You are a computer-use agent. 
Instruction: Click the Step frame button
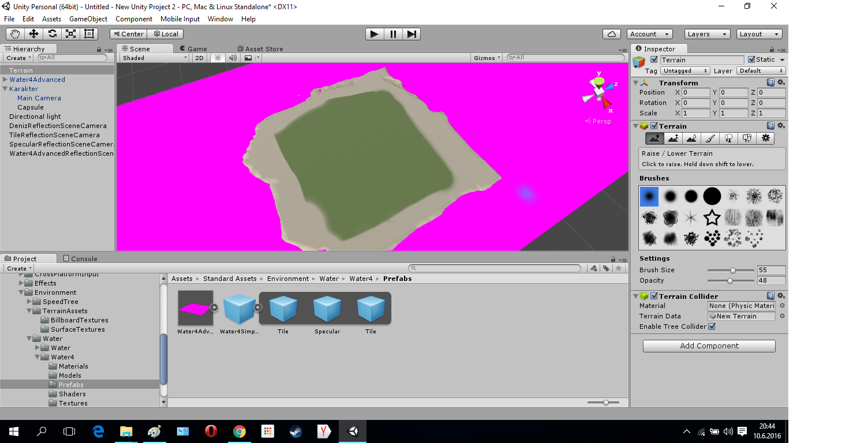click(411, 34)
